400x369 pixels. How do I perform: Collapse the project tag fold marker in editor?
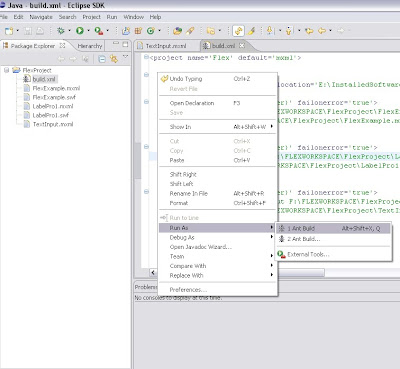point(146,57)
